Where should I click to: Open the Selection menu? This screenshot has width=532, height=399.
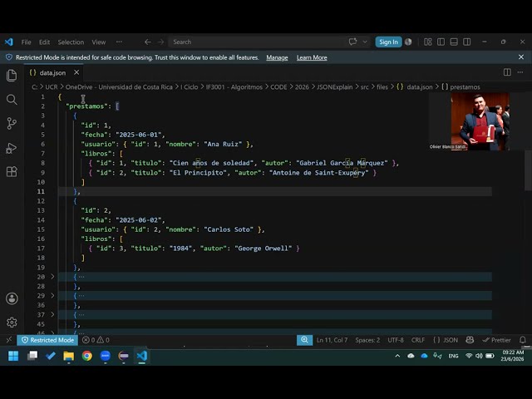pos(71,42)
